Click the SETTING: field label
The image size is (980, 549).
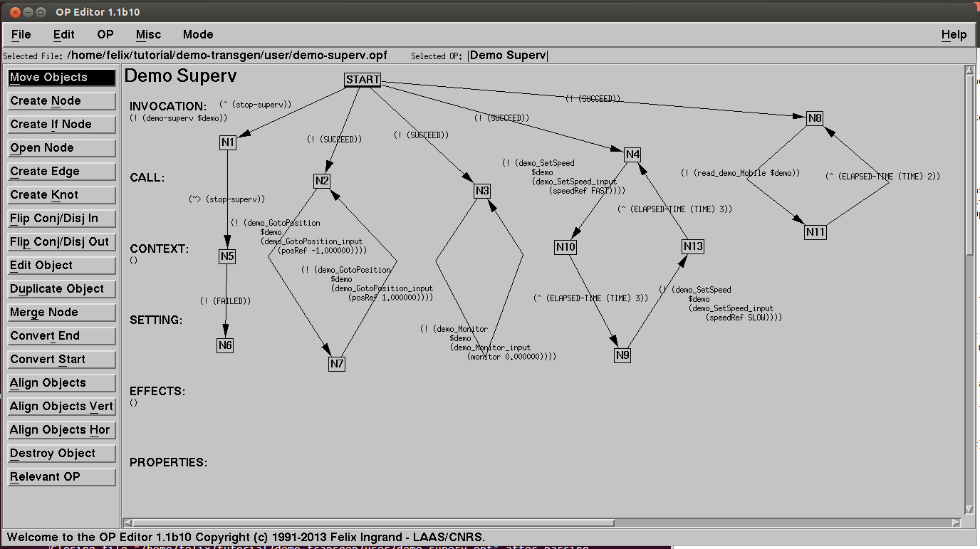coord(156,320)
